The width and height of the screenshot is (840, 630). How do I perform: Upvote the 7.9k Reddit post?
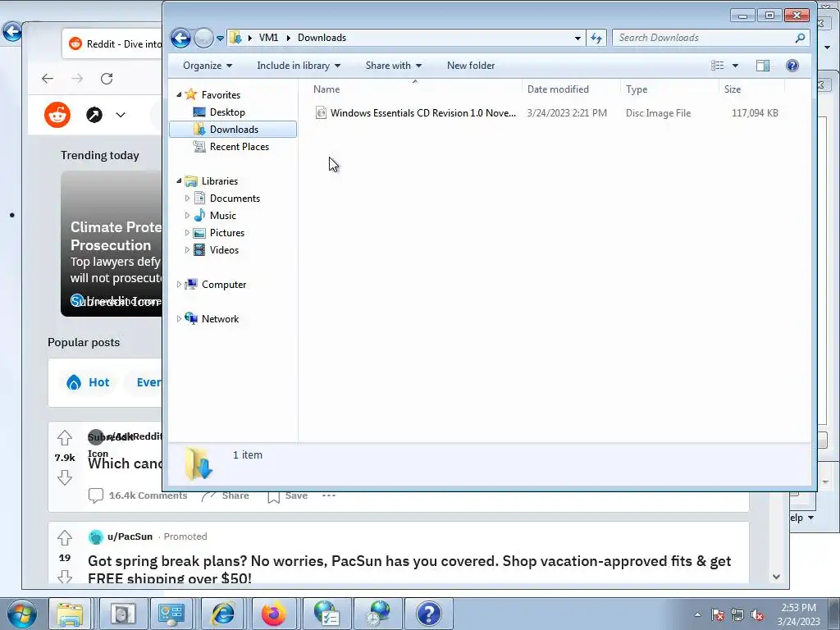point(65,438)
